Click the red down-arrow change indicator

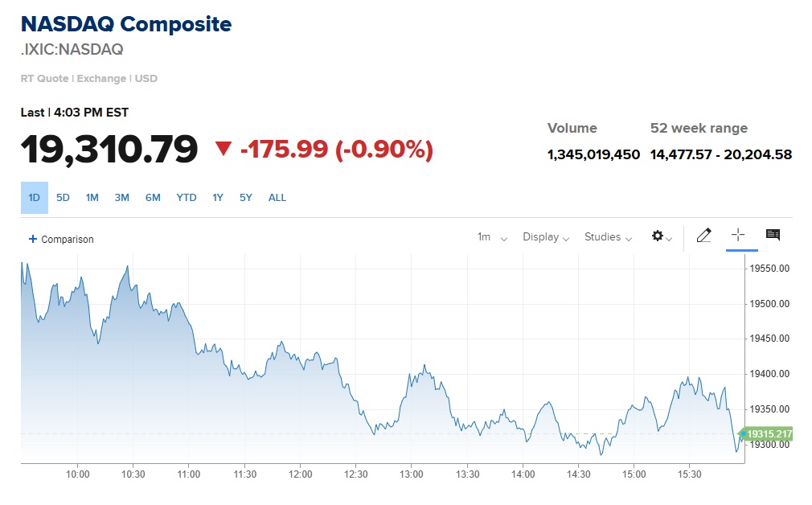(224, 149)
